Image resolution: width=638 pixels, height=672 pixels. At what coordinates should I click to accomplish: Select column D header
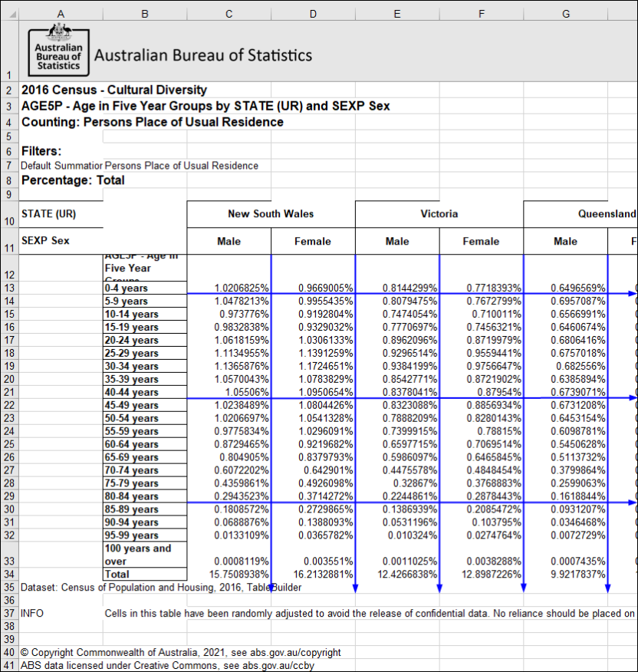pyautogui.click(x=313, y=13)
